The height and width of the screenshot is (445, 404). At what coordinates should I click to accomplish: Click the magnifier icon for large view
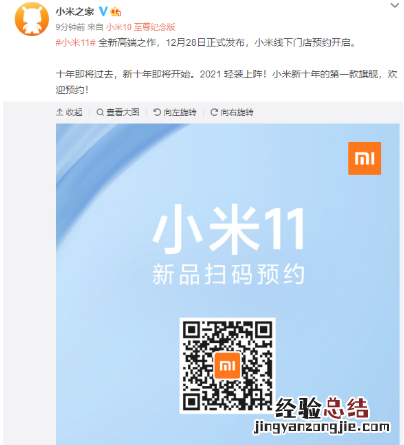click(x=100, y=112)
